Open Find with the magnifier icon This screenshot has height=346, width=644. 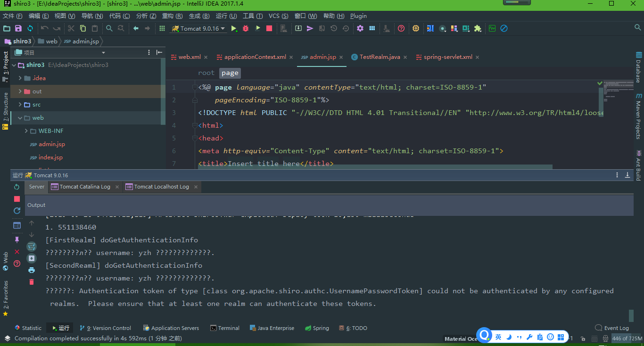[109, 28]
